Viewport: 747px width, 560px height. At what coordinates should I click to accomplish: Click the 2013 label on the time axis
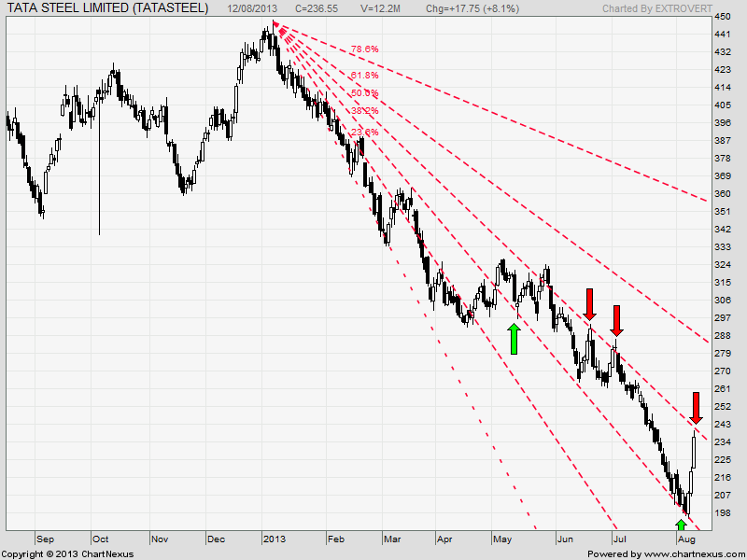276,539
